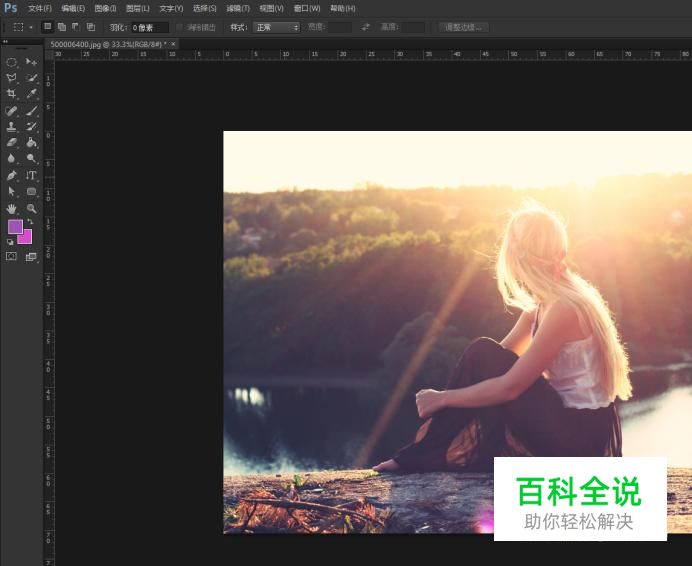Select the Zoom magnifier tool

pyautogui.click(x=31, y=208)
